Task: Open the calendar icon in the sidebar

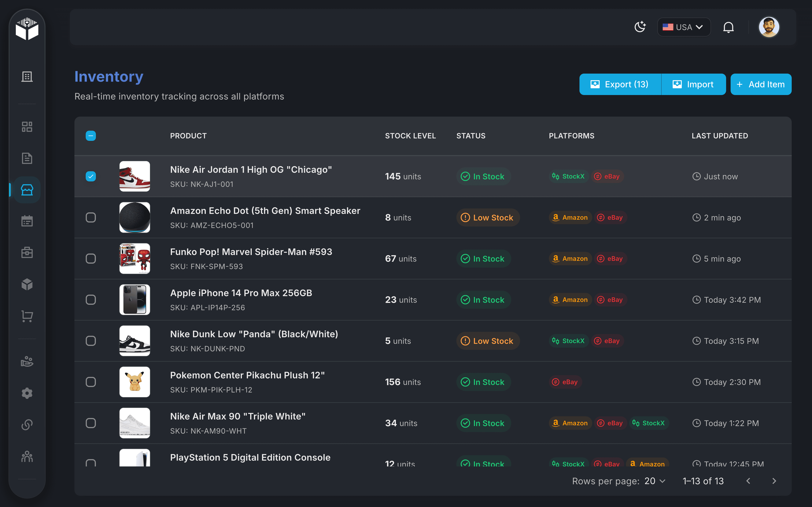Action: 27,221
